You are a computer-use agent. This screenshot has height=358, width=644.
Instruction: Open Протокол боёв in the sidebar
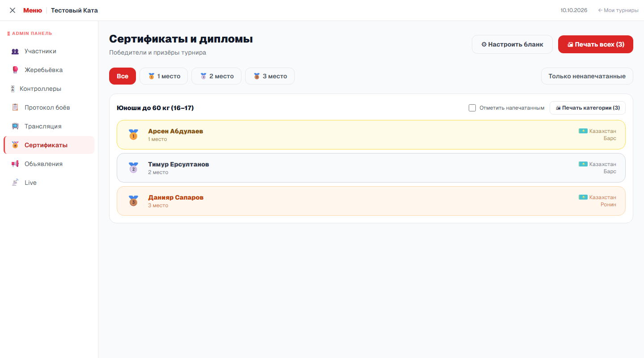coord(49,108)
